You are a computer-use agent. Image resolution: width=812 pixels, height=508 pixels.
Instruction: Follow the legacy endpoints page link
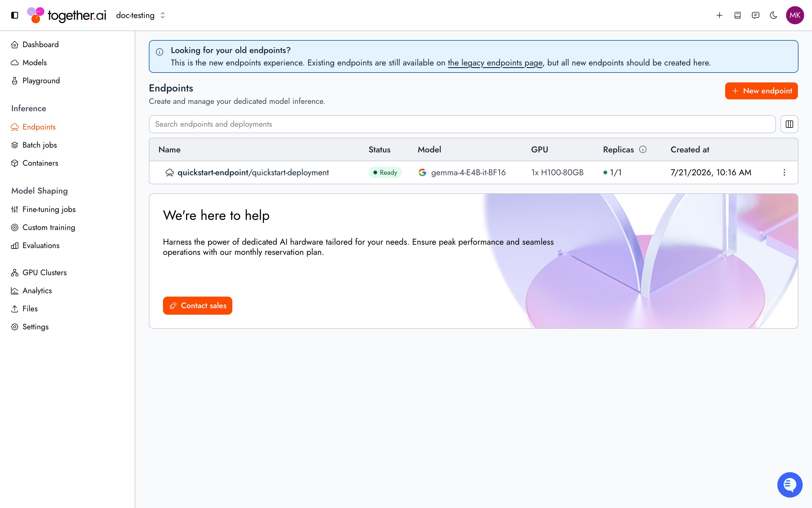(495, 63)
